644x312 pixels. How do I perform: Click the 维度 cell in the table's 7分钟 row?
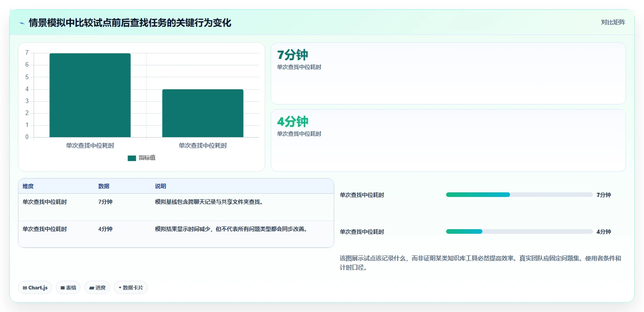coord(45,202)
